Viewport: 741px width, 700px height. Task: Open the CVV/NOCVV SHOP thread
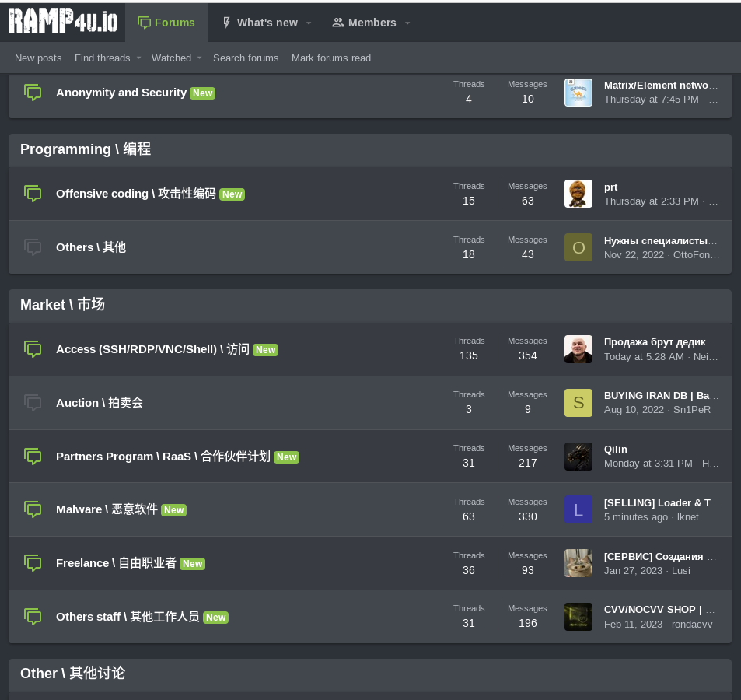[659, 610]
